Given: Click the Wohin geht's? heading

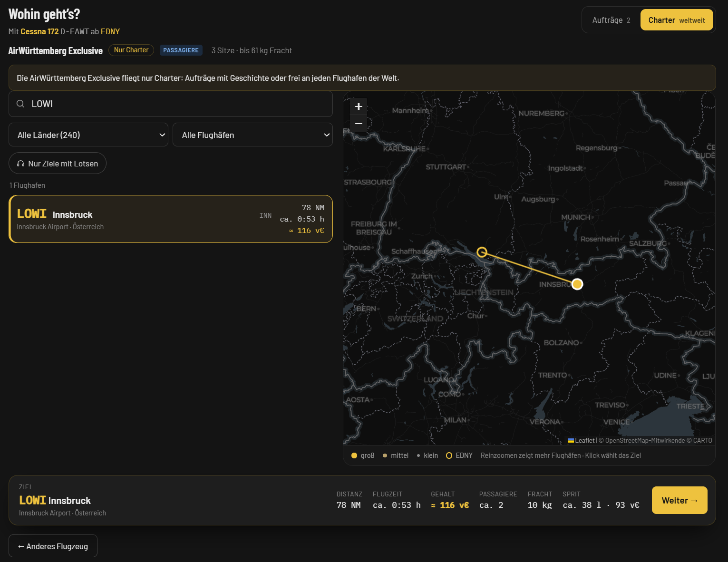Looking at the screenshot, I should pos(44,14).
